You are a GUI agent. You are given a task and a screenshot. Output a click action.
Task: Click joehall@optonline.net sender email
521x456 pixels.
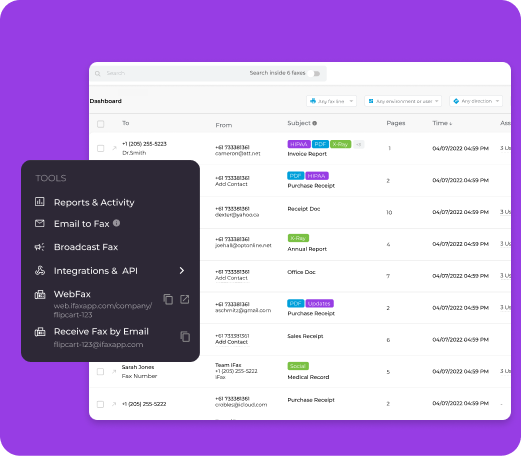pos(243,245)
